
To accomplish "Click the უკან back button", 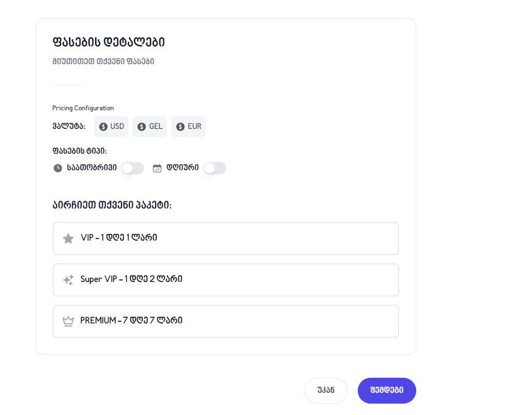I will coord(325,391).
